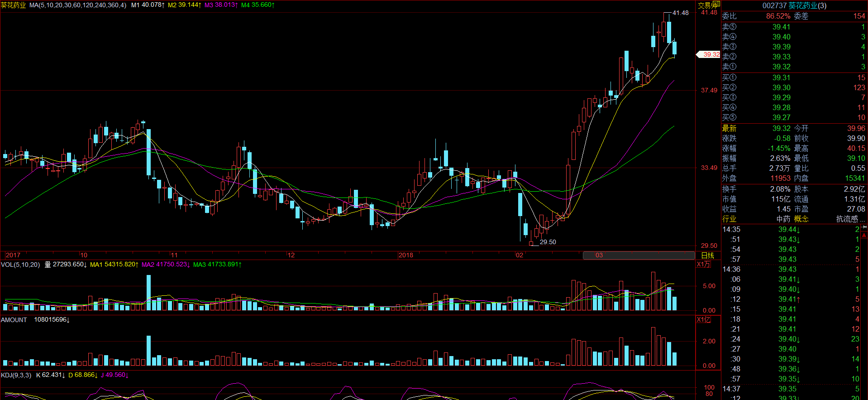Click the M4 35.660 moving average value

(258, 5)
